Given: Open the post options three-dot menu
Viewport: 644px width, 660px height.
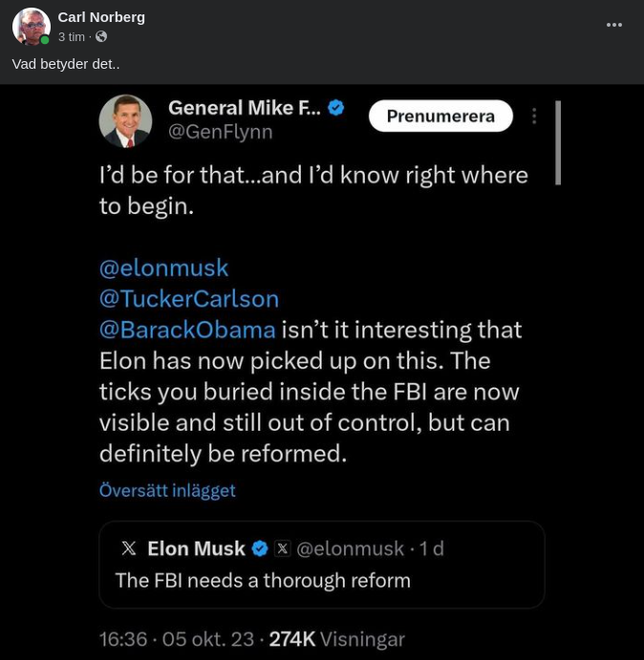Looking at the screenshot, I should (x=614, y=25).
